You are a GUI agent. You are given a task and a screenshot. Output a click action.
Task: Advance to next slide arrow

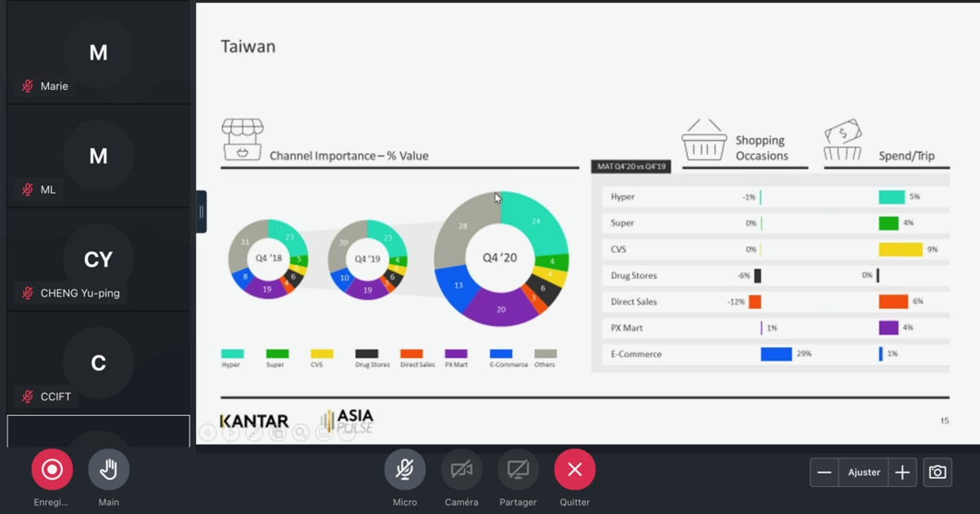point(231,432)
